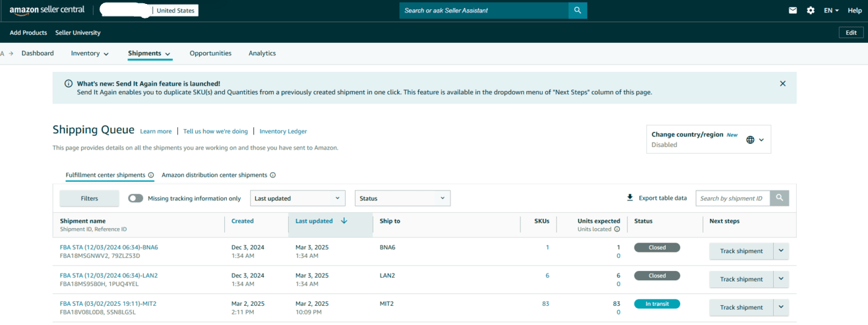Open the settings gear icon

point(811,11)
